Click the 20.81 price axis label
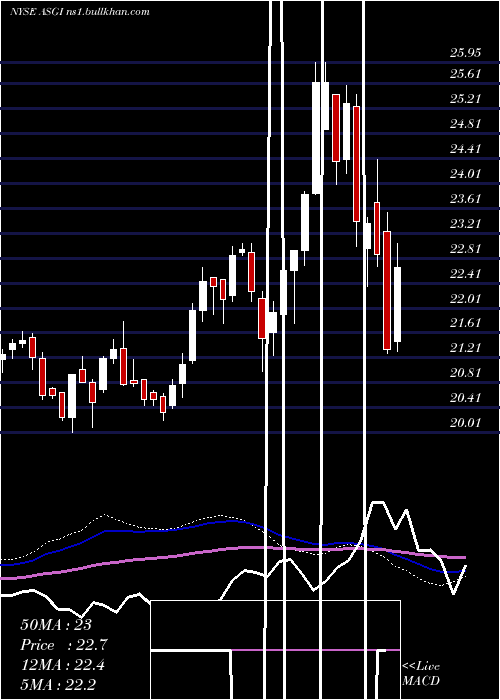The height and width of the screenshot is (700, 500). pyautogui.click(x=466, y=373)
